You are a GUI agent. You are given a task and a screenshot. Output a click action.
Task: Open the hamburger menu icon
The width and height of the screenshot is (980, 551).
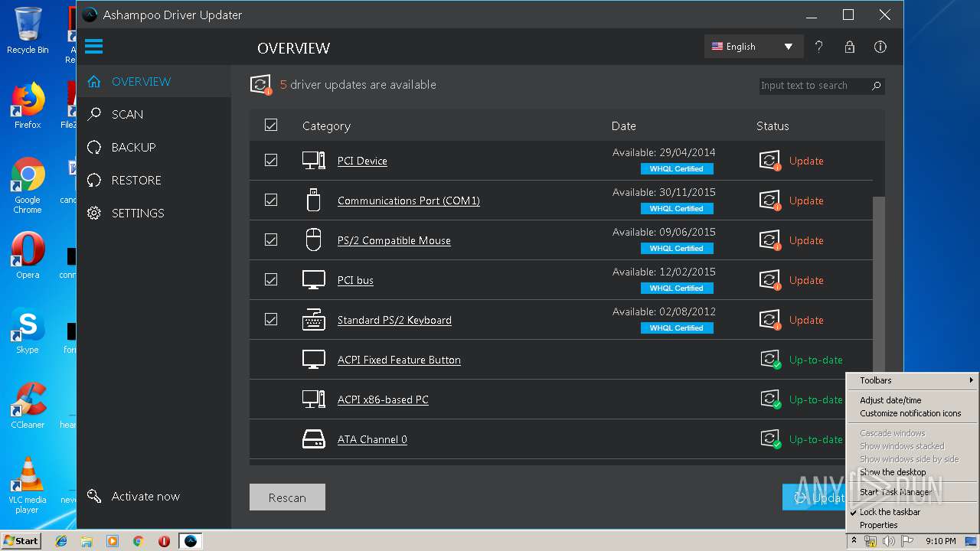(x=93, y=47)
